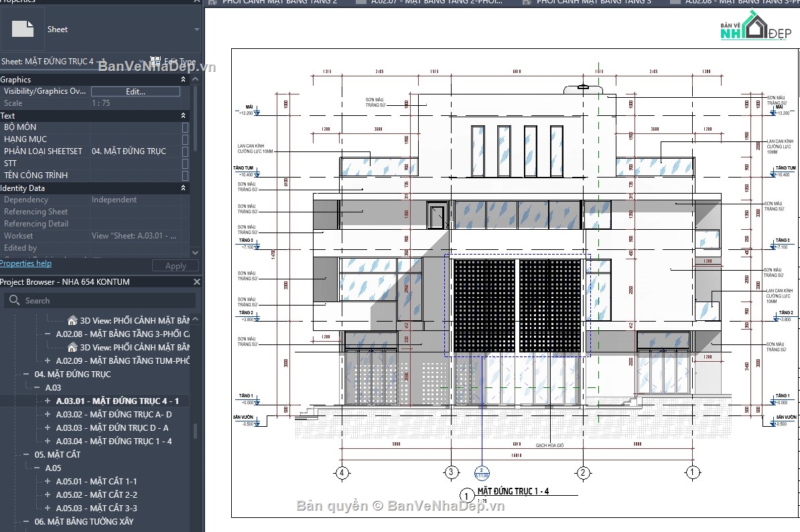This screenshot has width=800, height=532.
Task: Click the small box beside HẠNG MỤC
Action: [x=185, y=139]
